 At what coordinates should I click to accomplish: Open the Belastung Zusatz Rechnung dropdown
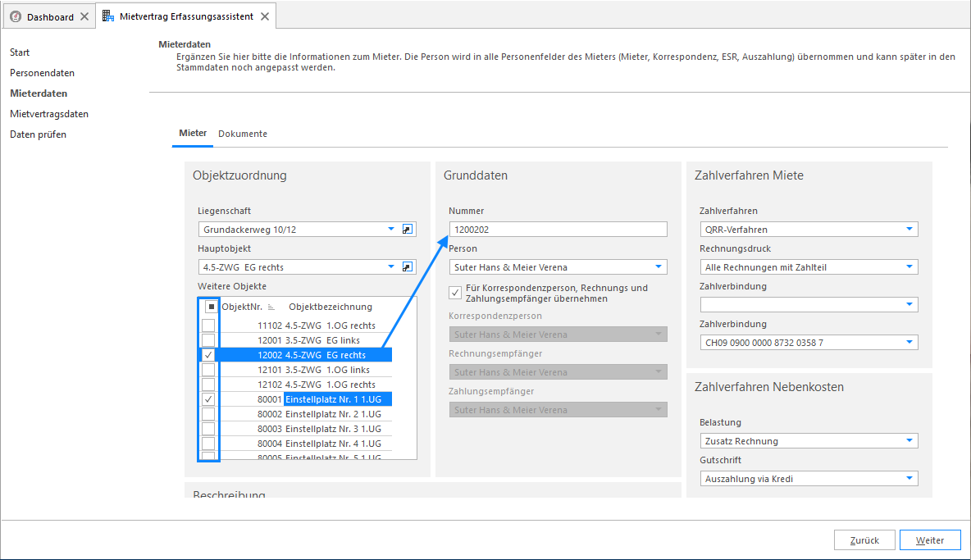click(909, 441)
